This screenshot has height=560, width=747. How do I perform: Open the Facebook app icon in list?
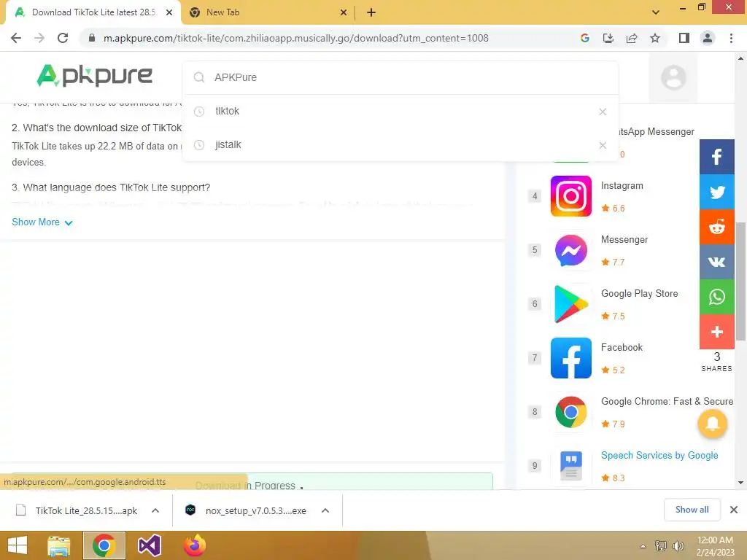pos(570,358)
